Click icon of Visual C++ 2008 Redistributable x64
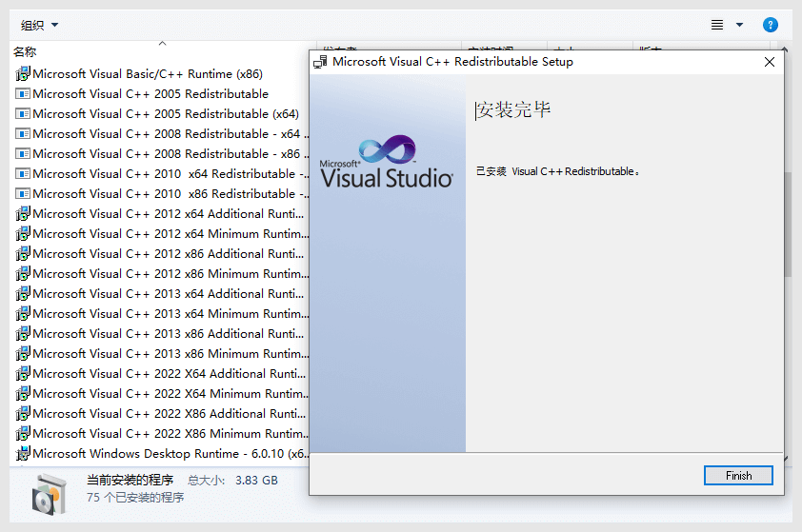 click(23, 134)
